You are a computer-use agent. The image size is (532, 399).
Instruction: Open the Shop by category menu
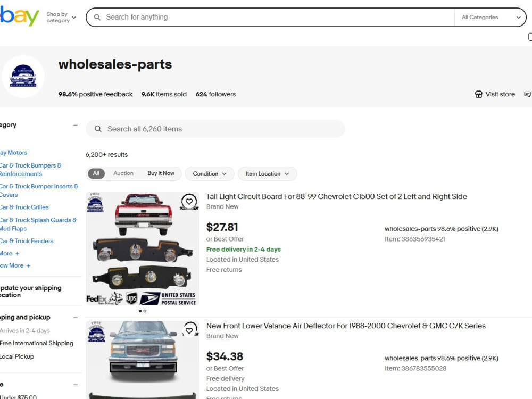(x=61, y=18)
